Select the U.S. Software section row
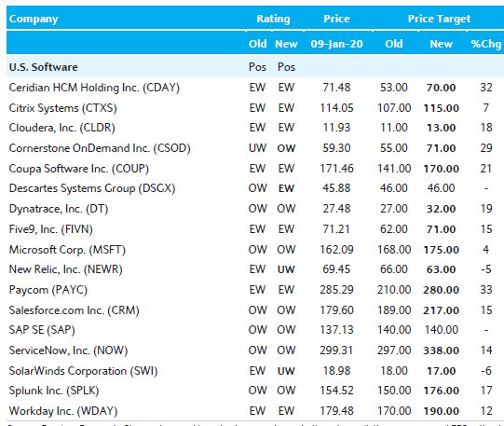This screenshot has width=504, height=426. [255, 67]
